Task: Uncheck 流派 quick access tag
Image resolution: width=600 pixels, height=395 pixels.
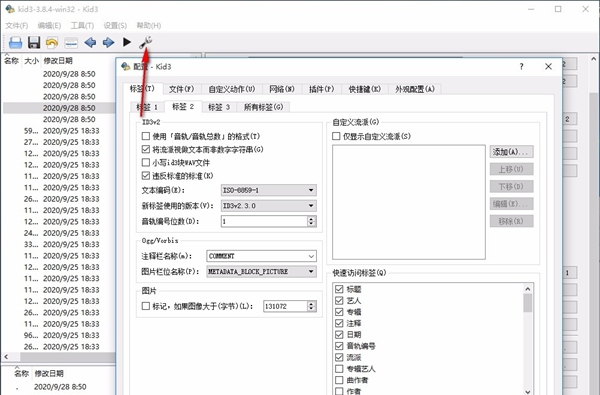Action: pyautogui.click(x=339, y=357)
